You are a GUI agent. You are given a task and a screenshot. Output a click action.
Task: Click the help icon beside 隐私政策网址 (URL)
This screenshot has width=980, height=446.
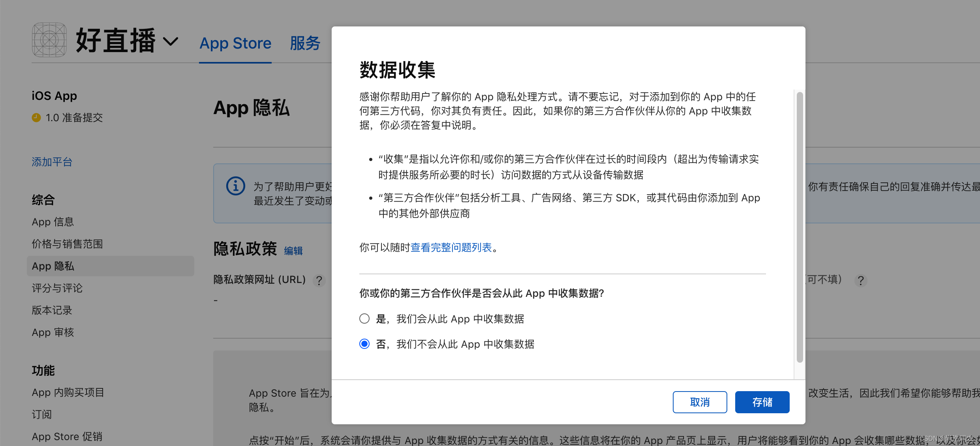(319, 281)
